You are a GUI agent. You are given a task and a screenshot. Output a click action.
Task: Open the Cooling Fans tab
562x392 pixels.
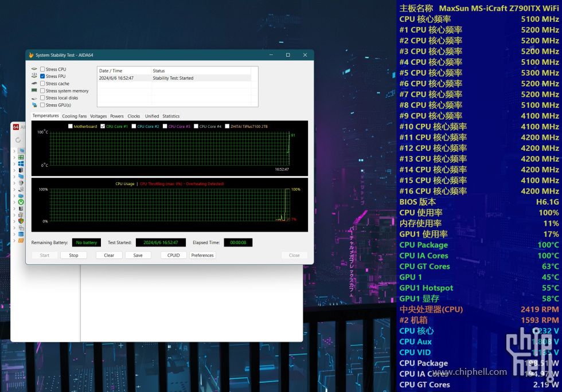tap(74, 116)
